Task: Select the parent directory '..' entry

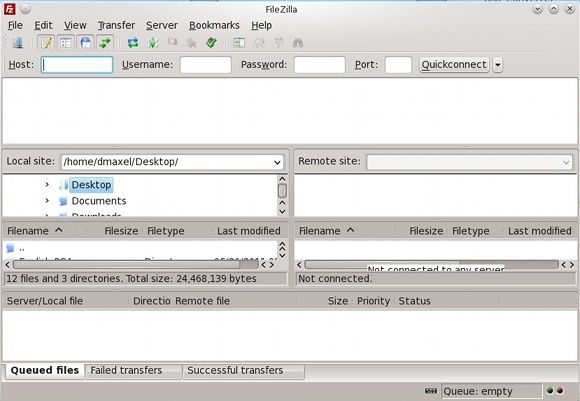Action: coord(21,248)
